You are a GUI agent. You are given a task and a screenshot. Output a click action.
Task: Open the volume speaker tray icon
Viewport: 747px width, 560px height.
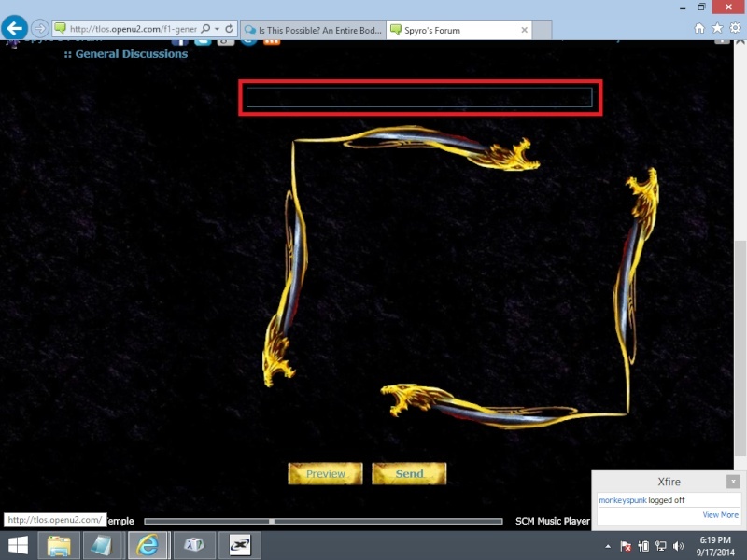coord(678,546)
